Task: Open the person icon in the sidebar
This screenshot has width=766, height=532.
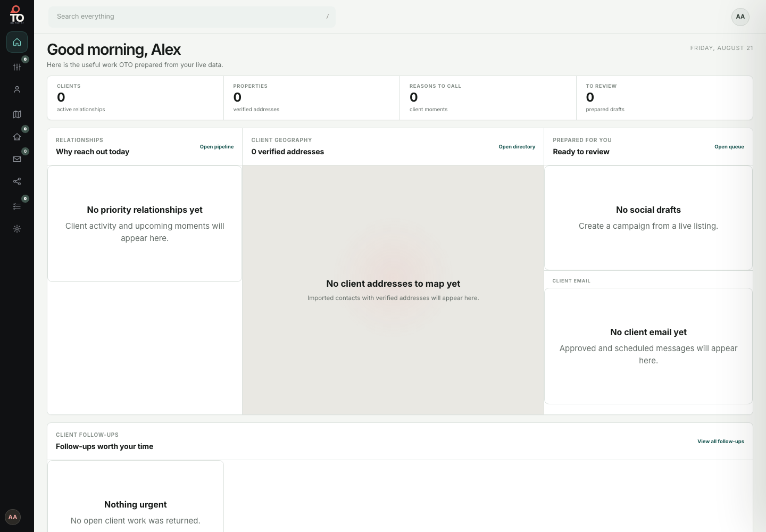Action: tap(17, 89)
